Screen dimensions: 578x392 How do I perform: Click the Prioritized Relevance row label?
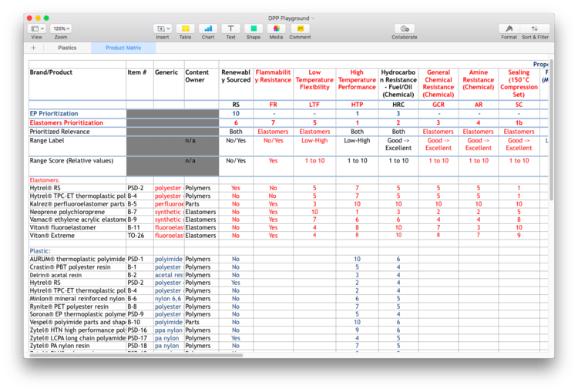(77, 132)
